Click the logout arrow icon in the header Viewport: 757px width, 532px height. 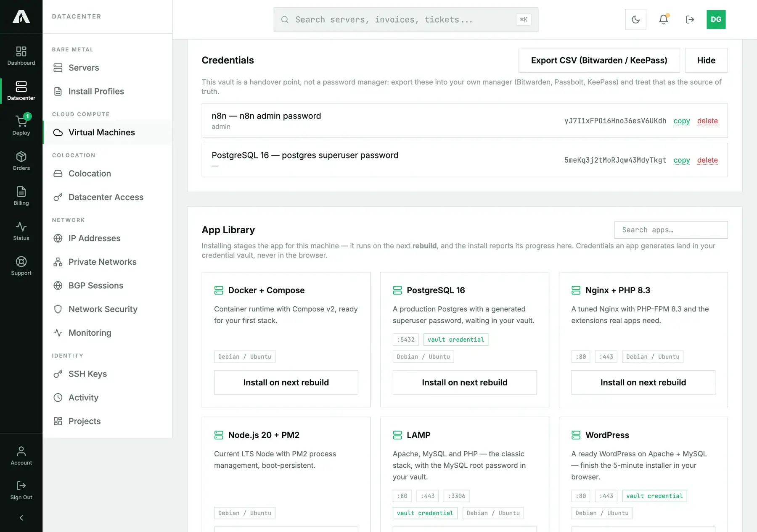690,19
